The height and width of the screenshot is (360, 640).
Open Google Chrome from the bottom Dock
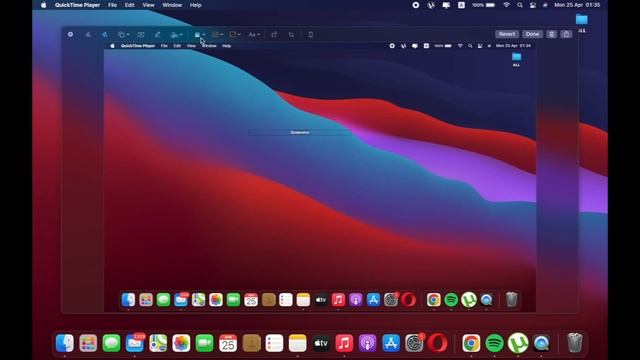pos(471,343)
